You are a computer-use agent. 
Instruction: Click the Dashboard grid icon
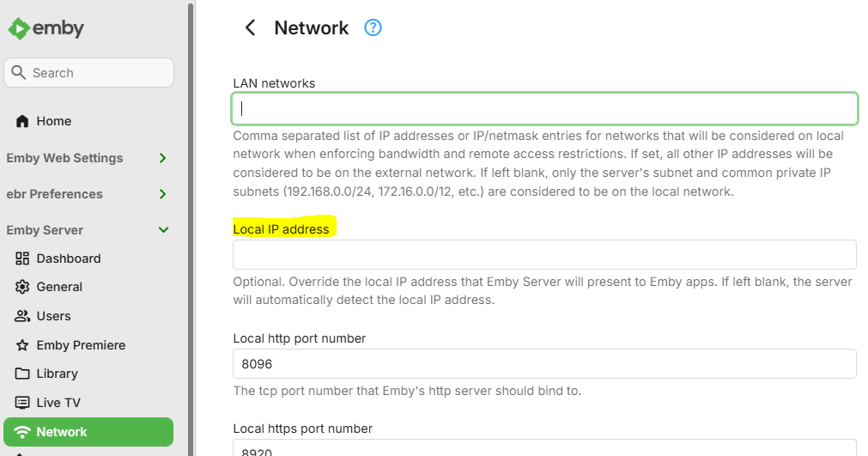pyautogui.click(x=22, y=258)
